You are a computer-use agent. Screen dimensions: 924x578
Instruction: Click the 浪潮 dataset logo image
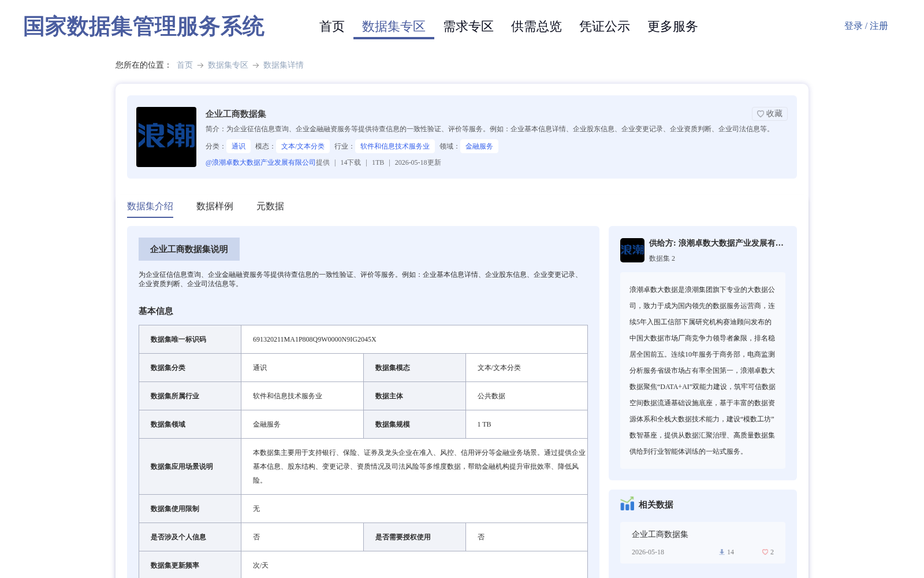tap(166, 137)
